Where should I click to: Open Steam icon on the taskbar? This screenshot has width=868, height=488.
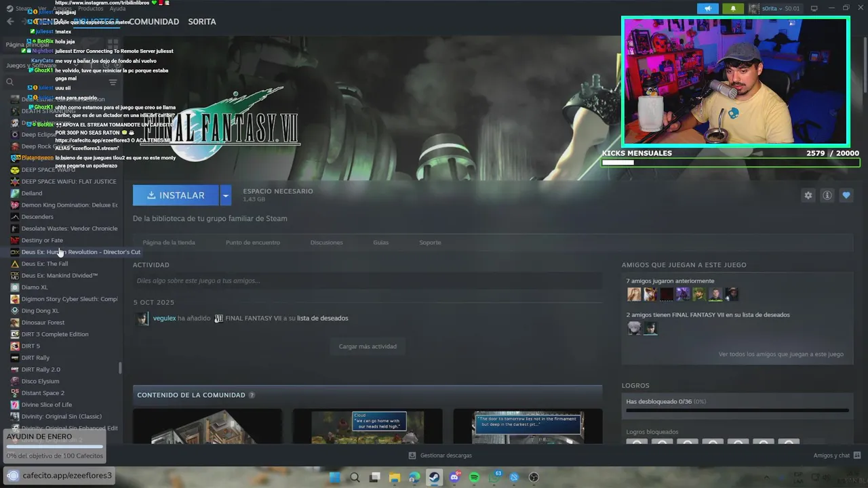pyautogui.click(x=434, y=477)
